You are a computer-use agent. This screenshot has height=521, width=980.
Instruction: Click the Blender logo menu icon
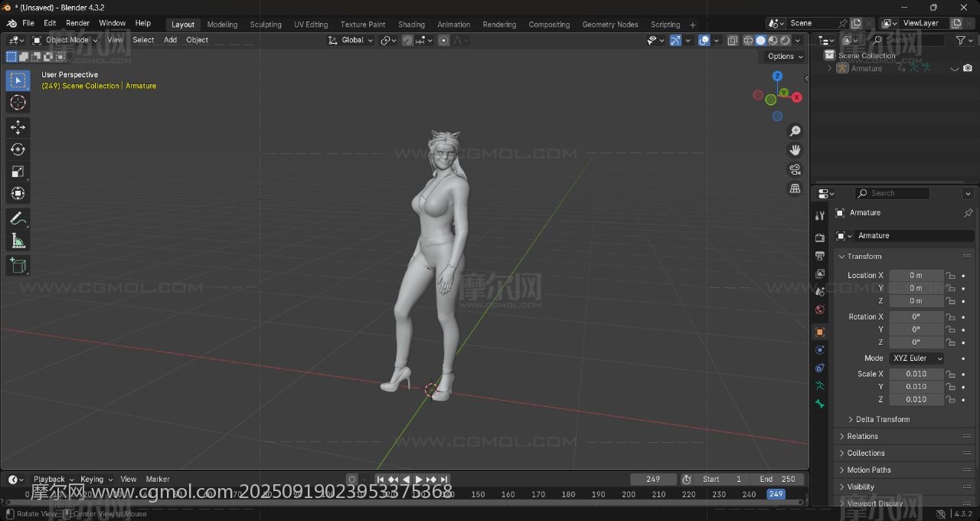(x=11, y=23)
